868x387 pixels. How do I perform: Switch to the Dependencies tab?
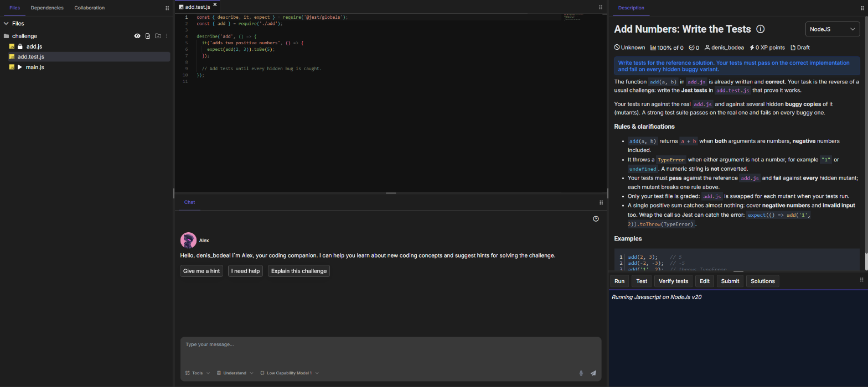click(47, 8)
